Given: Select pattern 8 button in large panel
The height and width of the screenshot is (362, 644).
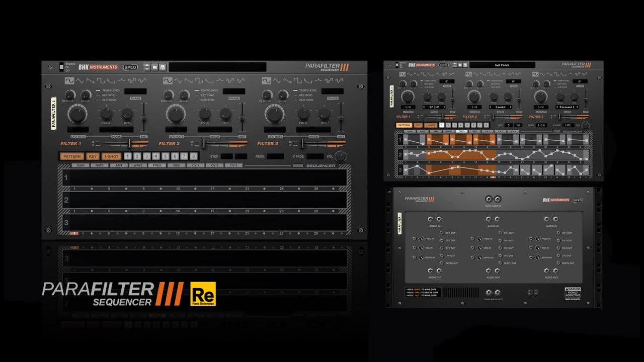Looking at the screenshot, I should [193, 156].
